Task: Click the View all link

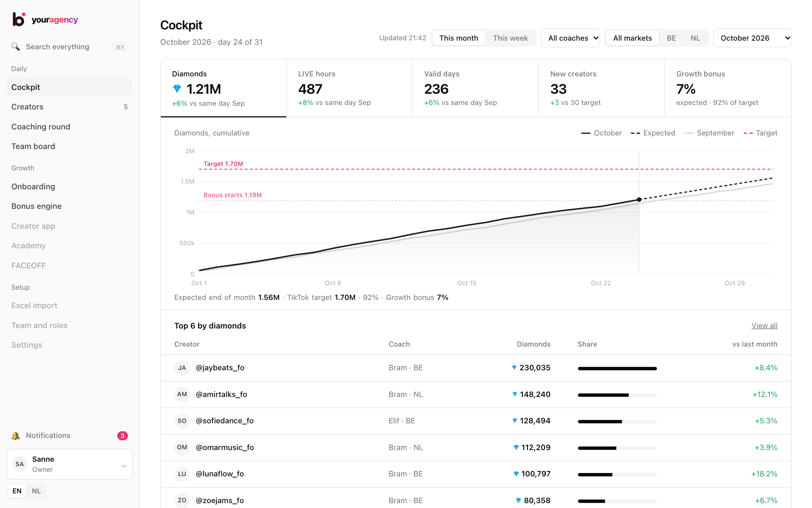Action: 764,326
